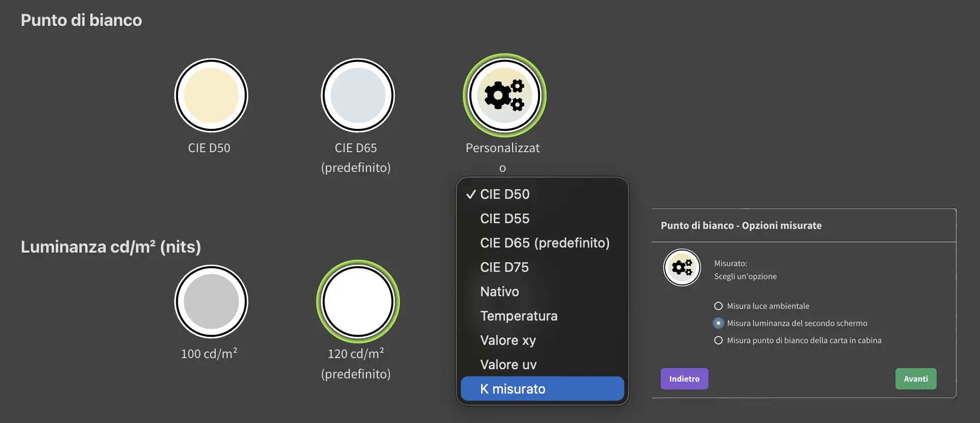Click the checkmark next to CIE D50

click(471, 194)
